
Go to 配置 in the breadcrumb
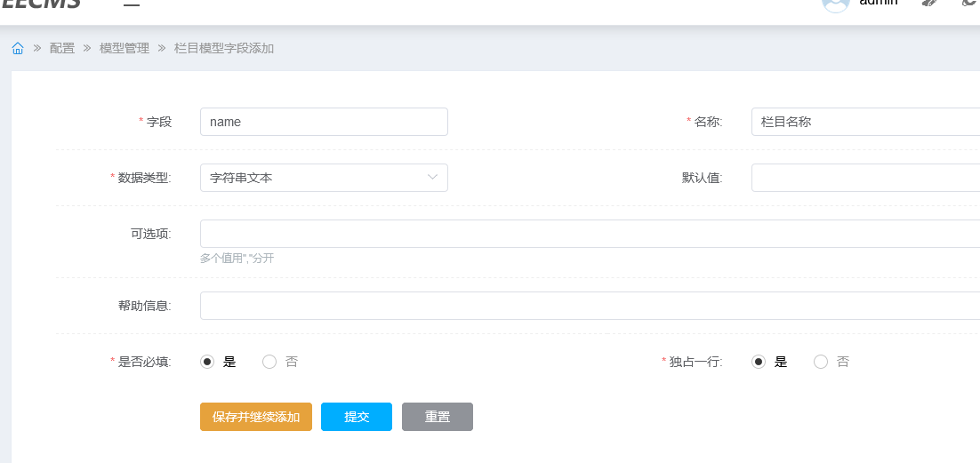click(x=62, y=48)
